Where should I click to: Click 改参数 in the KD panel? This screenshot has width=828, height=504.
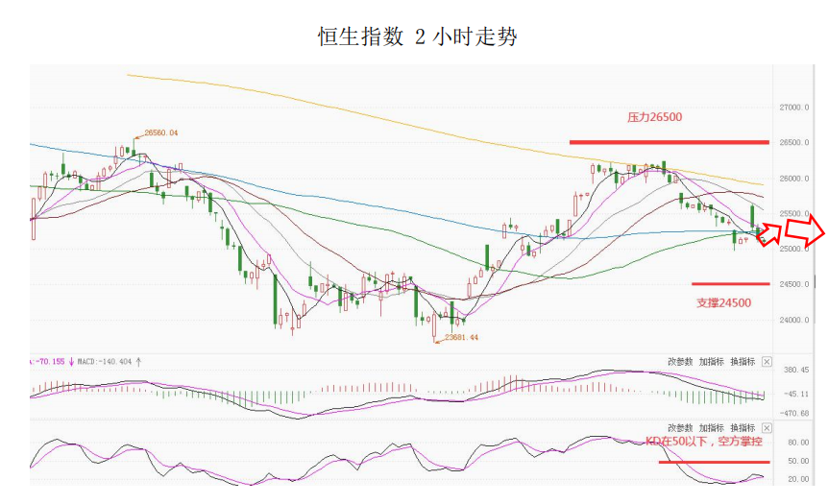pyautogui.click(x=680, y=427)
